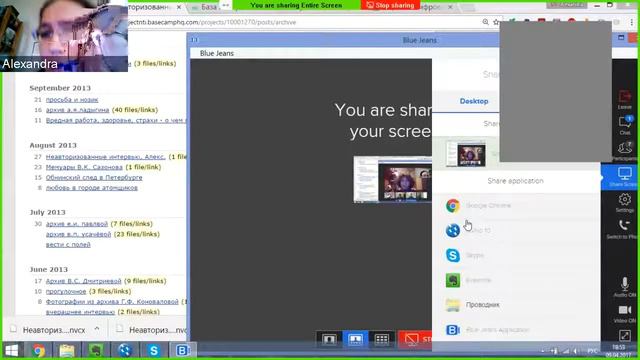
Task: Open July link with 7 files/links
Action: pos(77,224)
